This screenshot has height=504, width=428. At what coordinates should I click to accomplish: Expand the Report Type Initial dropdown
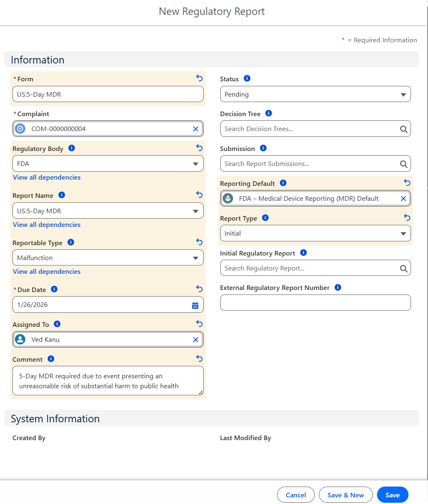click(x=315, y=234)
